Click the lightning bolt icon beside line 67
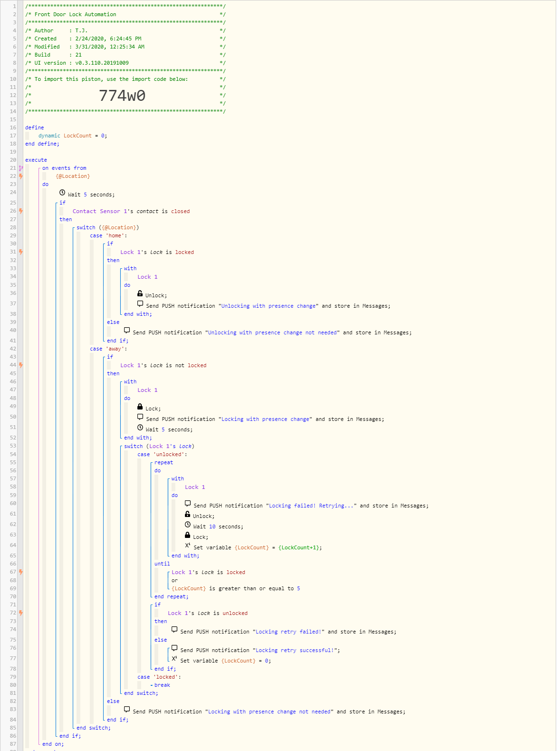Image resolution: width=560 pixels, height=751 pixels. pos(21,572)
